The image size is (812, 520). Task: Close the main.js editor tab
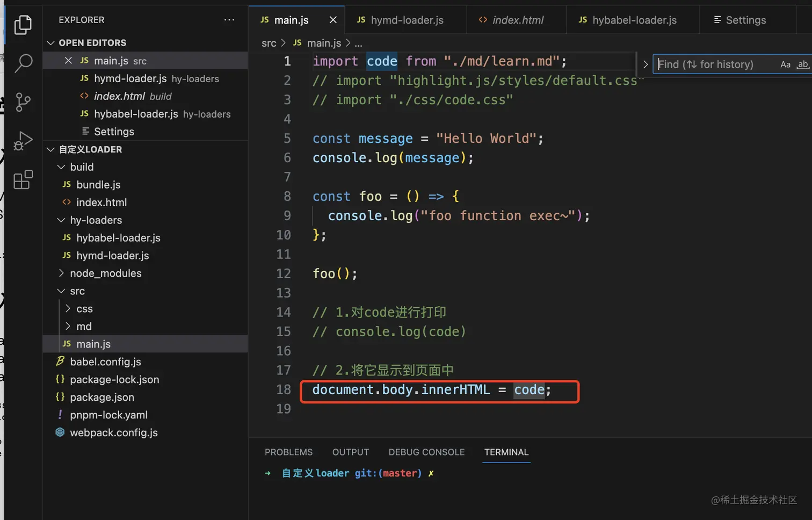click(x=333, y=20)
